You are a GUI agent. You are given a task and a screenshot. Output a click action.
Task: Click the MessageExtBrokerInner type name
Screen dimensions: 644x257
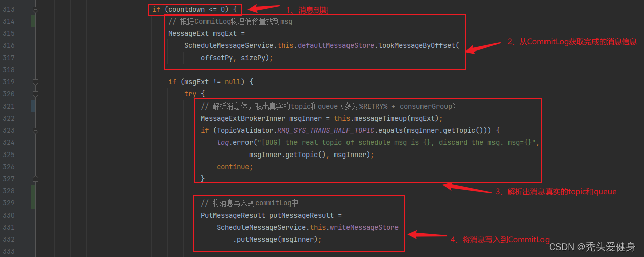coord(243,118)
